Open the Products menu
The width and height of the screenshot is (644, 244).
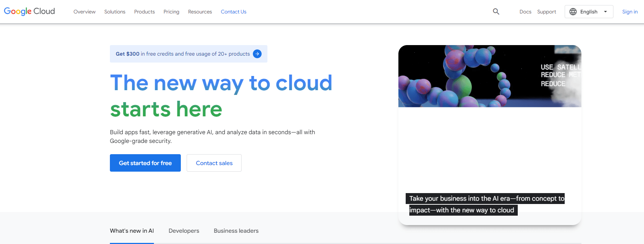[x=144, y=12]
